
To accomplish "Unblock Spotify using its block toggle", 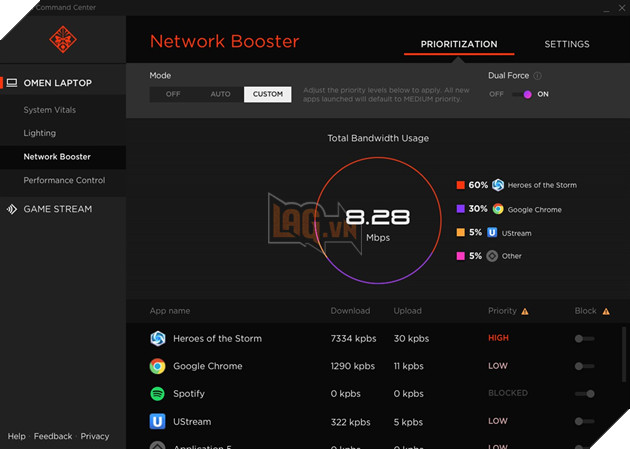I will pos(585,394).
